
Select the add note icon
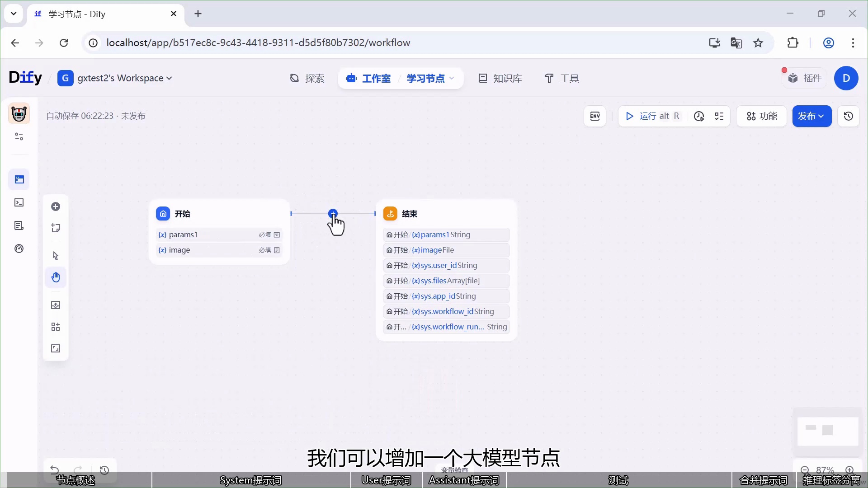coord(56,228)
